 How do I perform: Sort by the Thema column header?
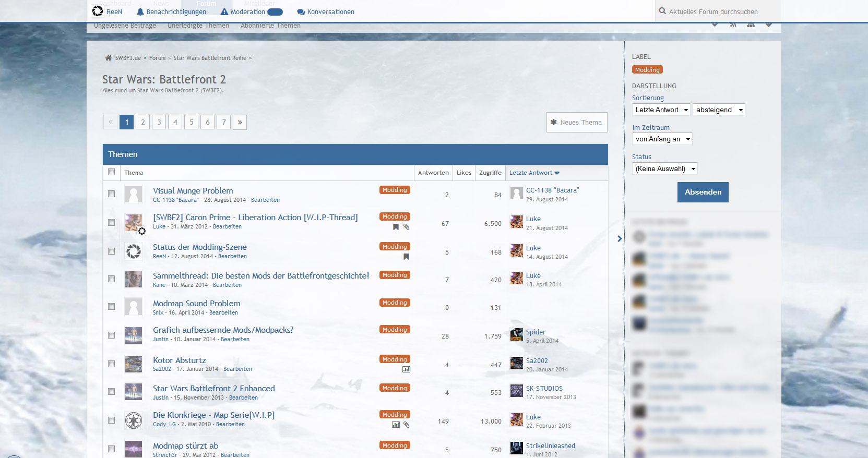coord(134,173)
